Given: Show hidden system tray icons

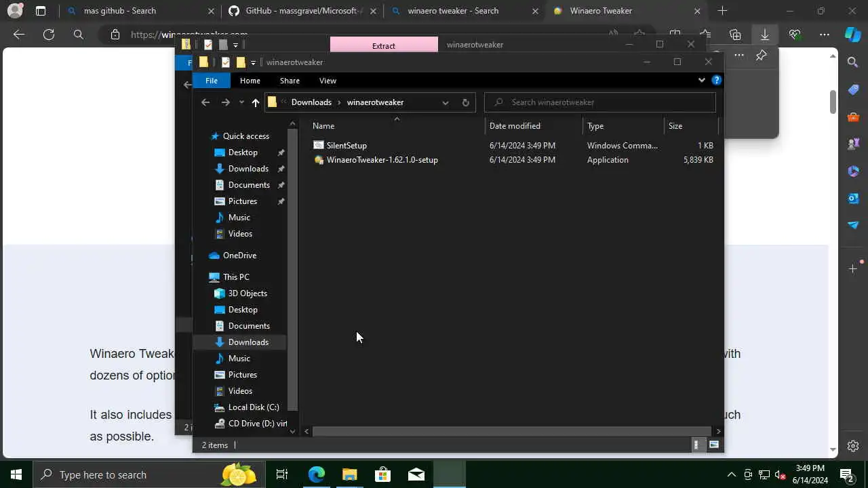Looking at the screenshot, I should (x=731, y=474).
